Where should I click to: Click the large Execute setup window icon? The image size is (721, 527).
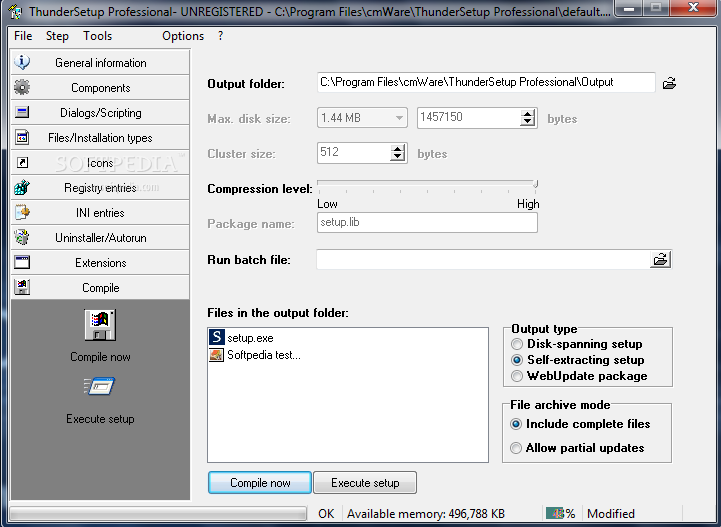tap(99, 386)
